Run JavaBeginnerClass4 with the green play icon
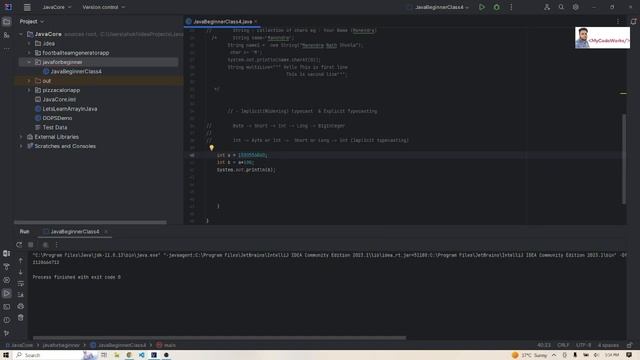The image size is (640, 360). click(x=482, y=7)
